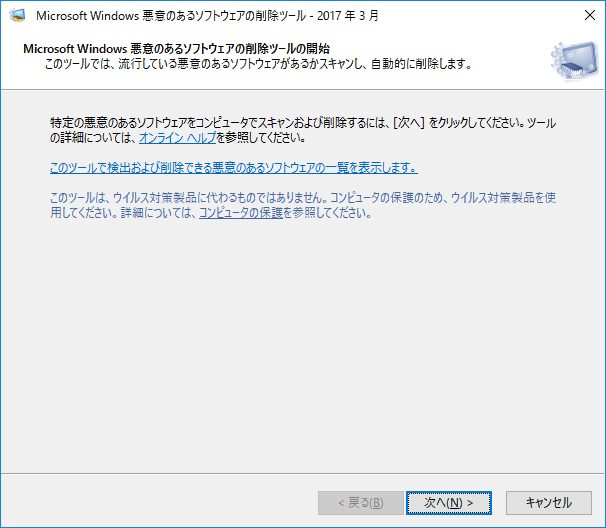Open the コンピュータの保護 link
Image resolution: width=606 pixels, height=528 pixels.
click(241, 213)
